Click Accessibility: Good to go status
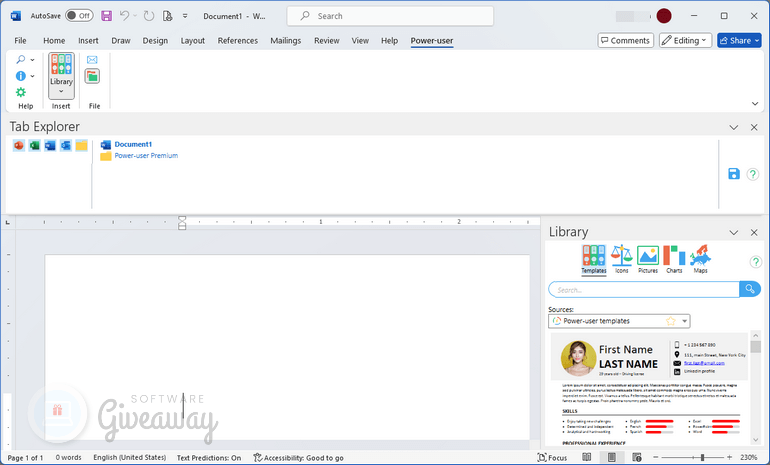 coord(299,458)
